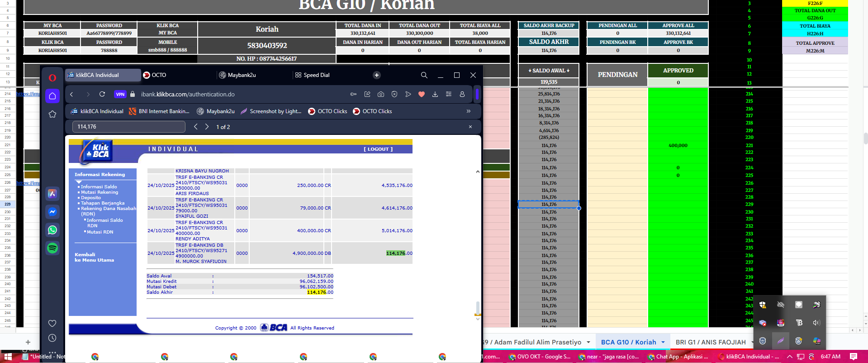Click the taskbar clock showing 6:47 AM
Image resolution: width=868 pixels, height=363 pixels.
[x=830, y=357]
